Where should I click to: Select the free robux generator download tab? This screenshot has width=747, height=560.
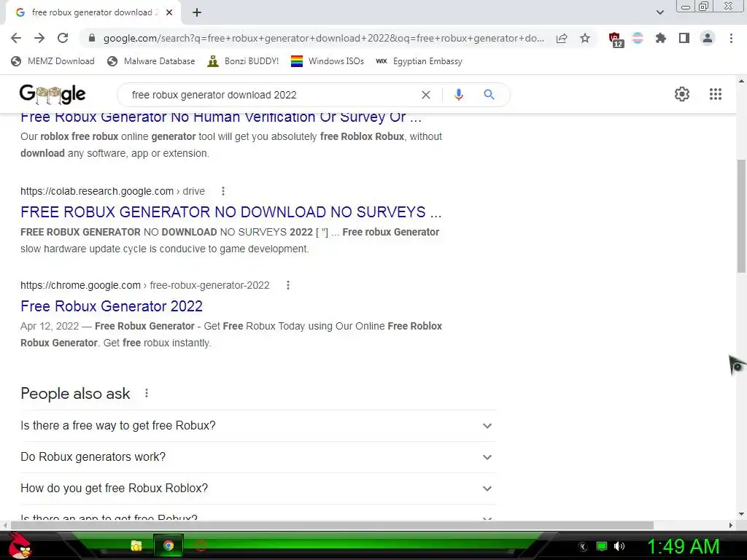(x=93, y=13)
